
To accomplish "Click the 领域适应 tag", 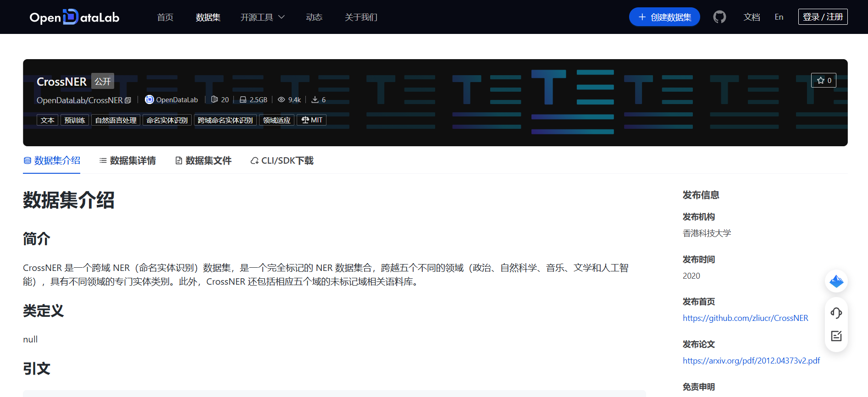I will 276,120.
